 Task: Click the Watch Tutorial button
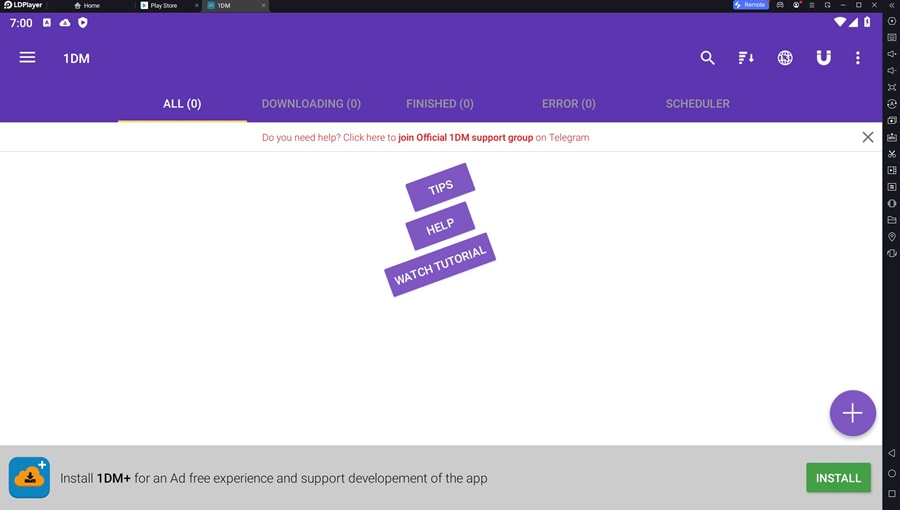[440, 264]
